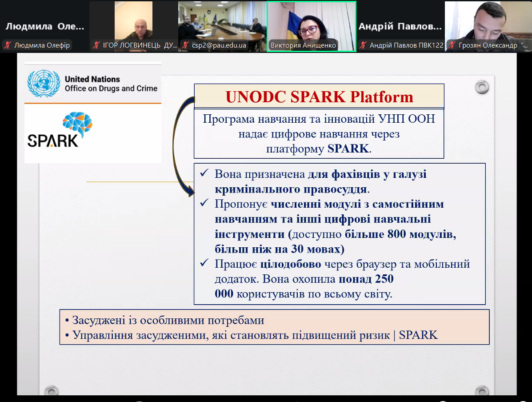Click the checkmark before "Вона призначена"
Viewport: 532px width, 402px height.
[205, 174]
